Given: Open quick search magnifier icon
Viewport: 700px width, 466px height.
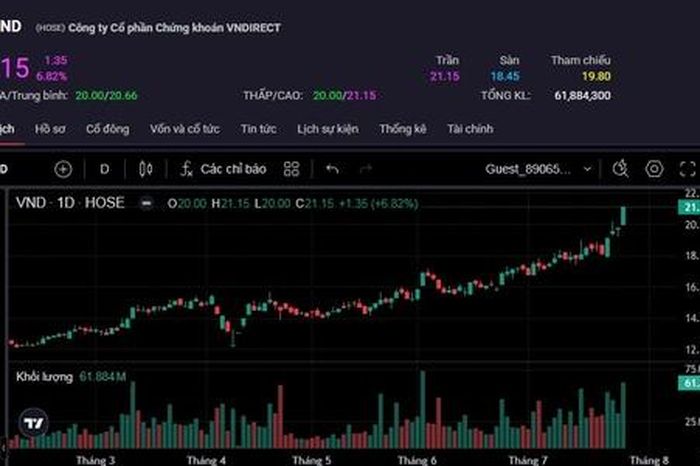Looking at the screenshot, I should (x=621, y=169).
